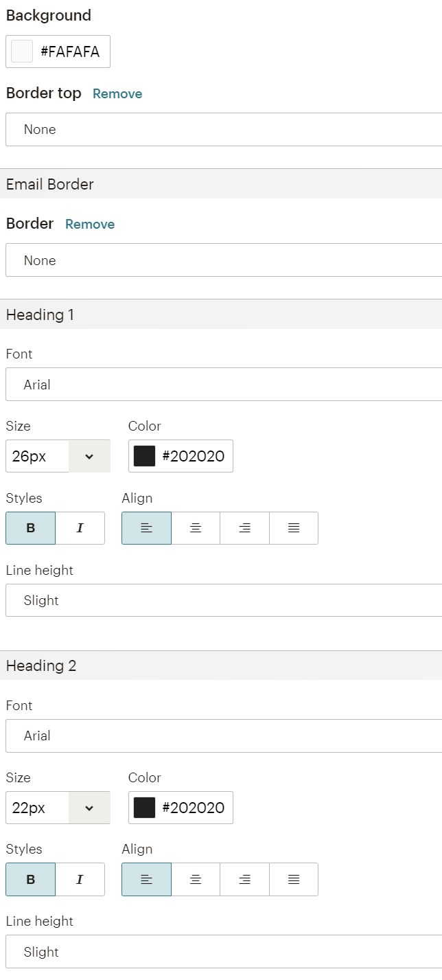Click Remove link next to Border

[90, 225]
